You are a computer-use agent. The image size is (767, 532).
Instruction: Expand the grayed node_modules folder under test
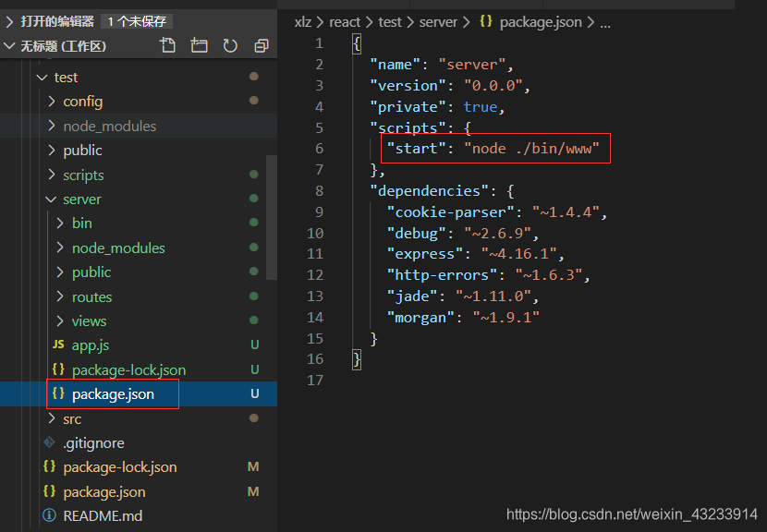pyautogui.click(x=52, y=126)
